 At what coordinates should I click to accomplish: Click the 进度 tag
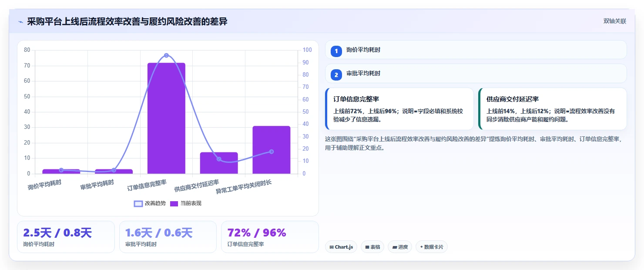pos(399,247)
